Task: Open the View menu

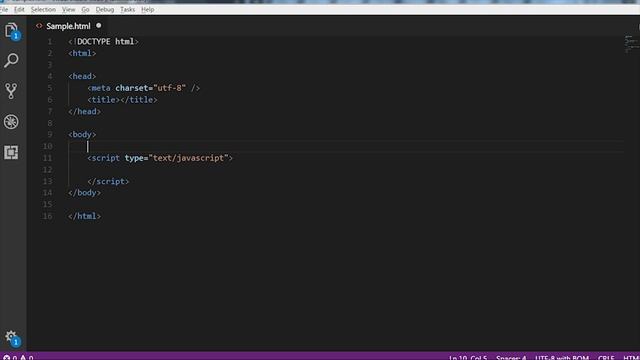Action: (69, 9)
